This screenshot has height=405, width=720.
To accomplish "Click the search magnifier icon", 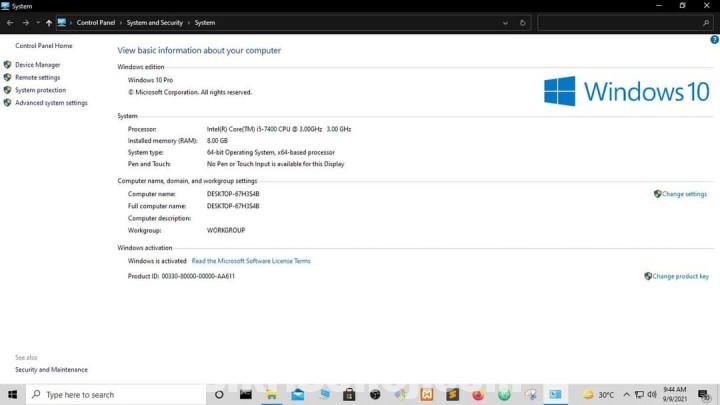I will pos(706,22).
